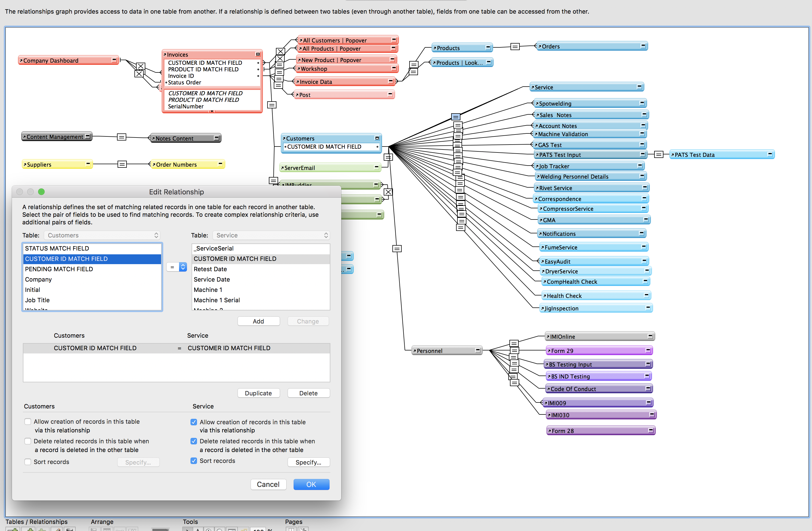This screenshot has height=531, width=812.
Task: Select relationship operator box between Products and Orders
Action: 515,47
